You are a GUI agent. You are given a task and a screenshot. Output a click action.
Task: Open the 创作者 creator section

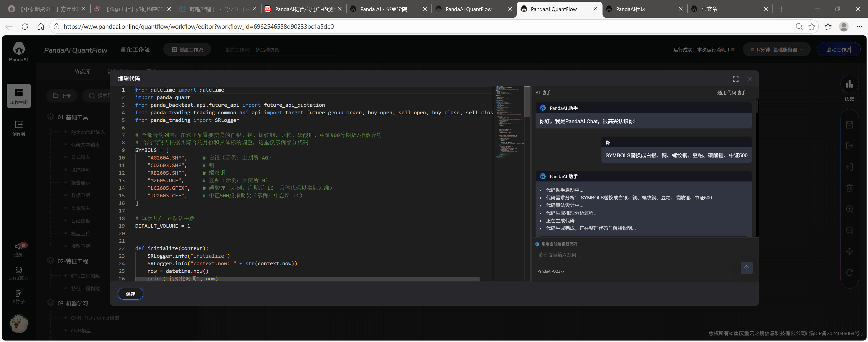(x=19, y=128)
